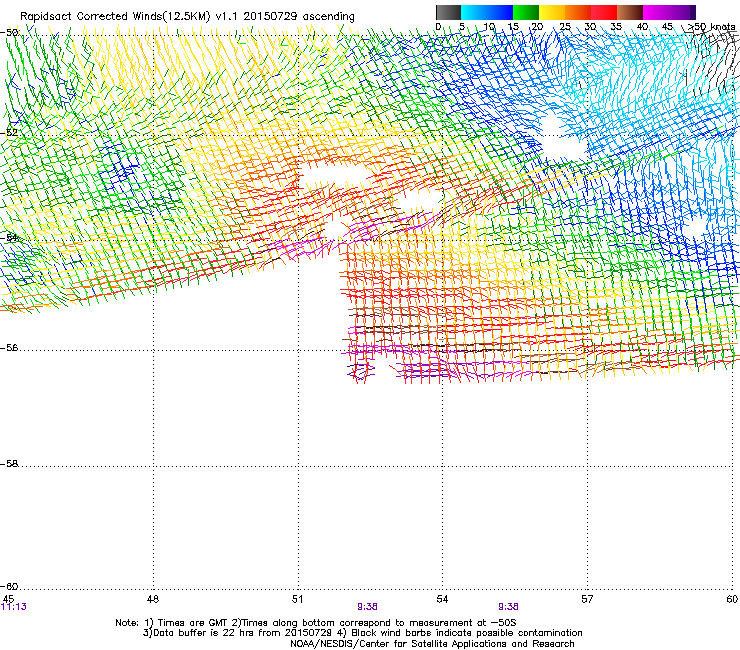Click the '-56' latitude label
This screenshot has height=650, width=740.
[x=9, y=348]
